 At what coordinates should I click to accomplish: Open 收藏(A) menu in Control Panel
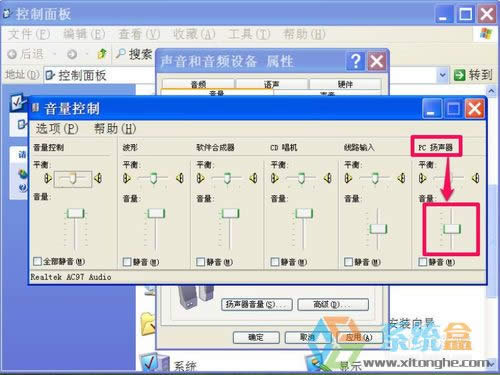click(194, 34)
